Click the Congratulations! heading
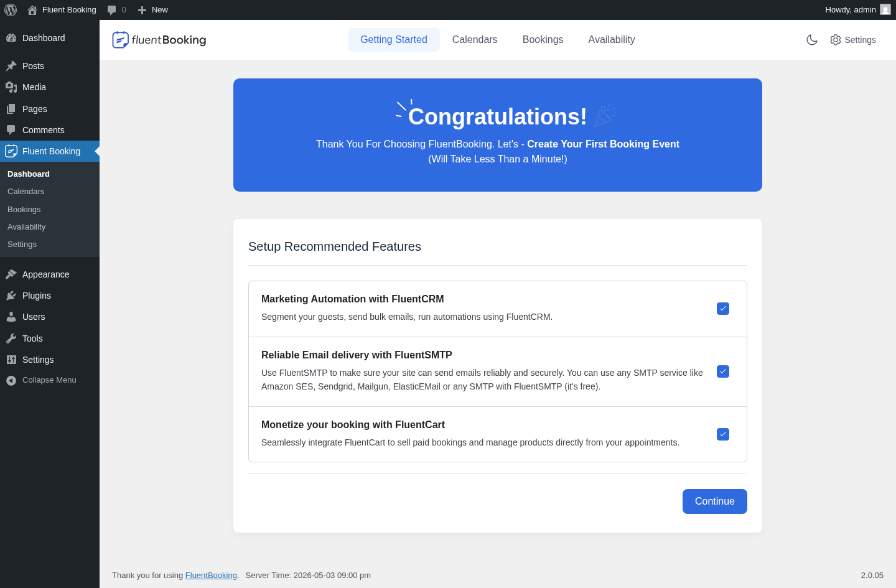 (498, 117)
